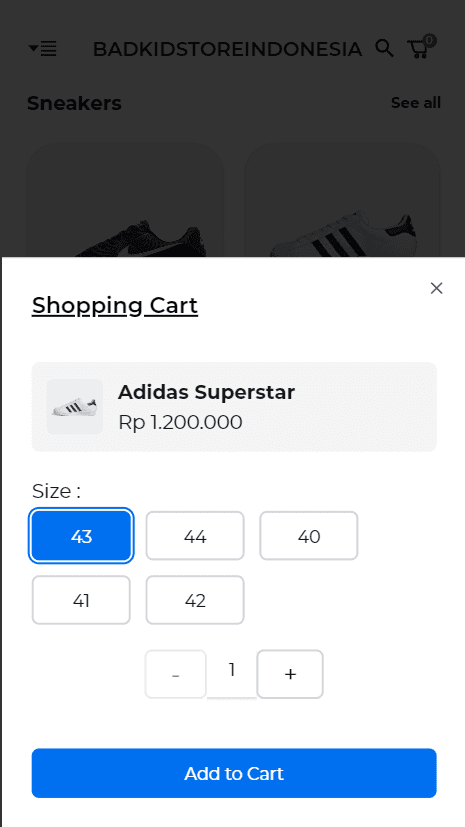Decrease quantity with the minus button
The height and width of the screenshot is (827, 465).
tap(176, 674)
